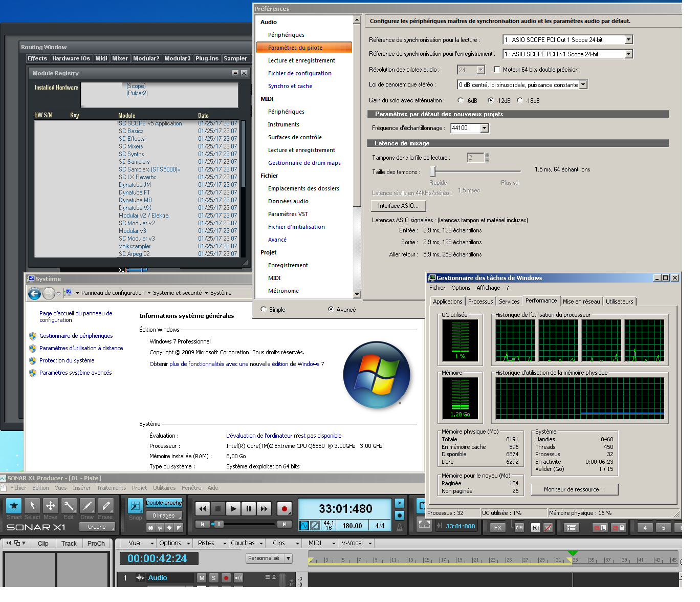
Task: Select -6dB solo attenuation
Action: (x=461, y=101)
